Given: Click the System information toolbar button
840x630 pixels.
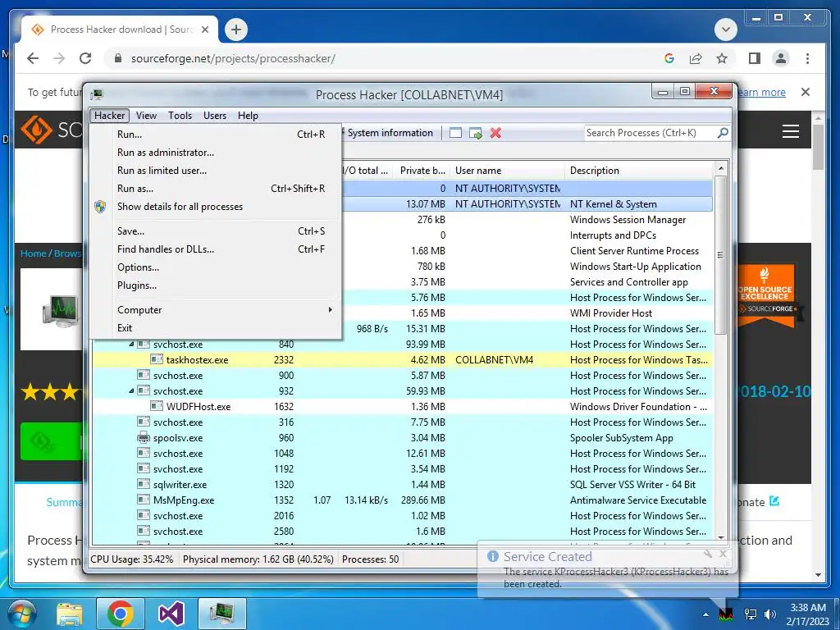Looking at the screenshot, I should click(x=390, y=133).
